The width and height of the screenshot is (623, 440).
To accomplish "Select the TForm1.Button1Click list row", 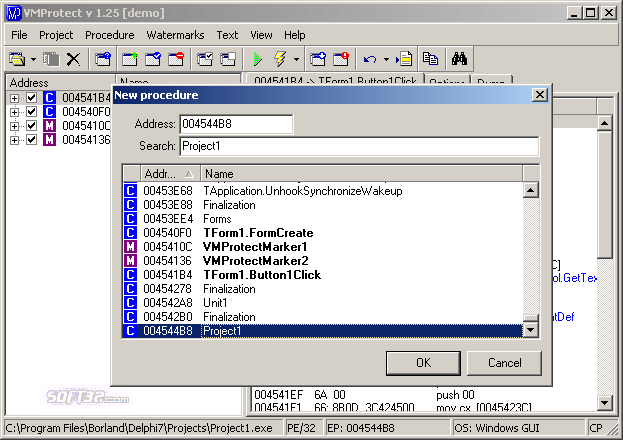I will pyautogui.click(x=323, y=275).
